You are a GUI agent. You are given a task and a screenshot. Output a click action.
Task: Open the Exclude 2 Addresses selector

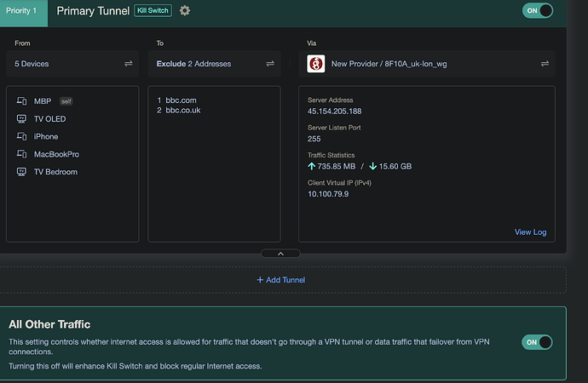(x=214, y=64)
